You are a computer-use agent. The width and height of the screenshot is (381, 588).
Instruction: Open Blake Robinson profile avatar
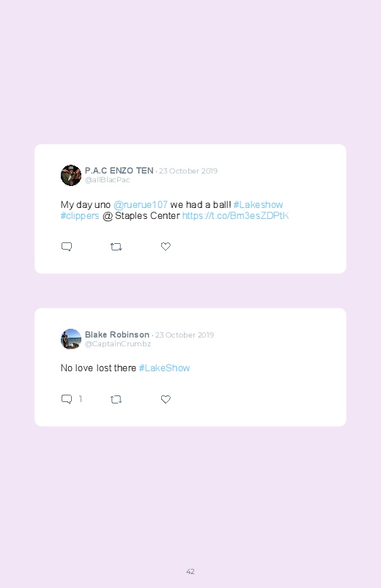click(x=71, y=339)
